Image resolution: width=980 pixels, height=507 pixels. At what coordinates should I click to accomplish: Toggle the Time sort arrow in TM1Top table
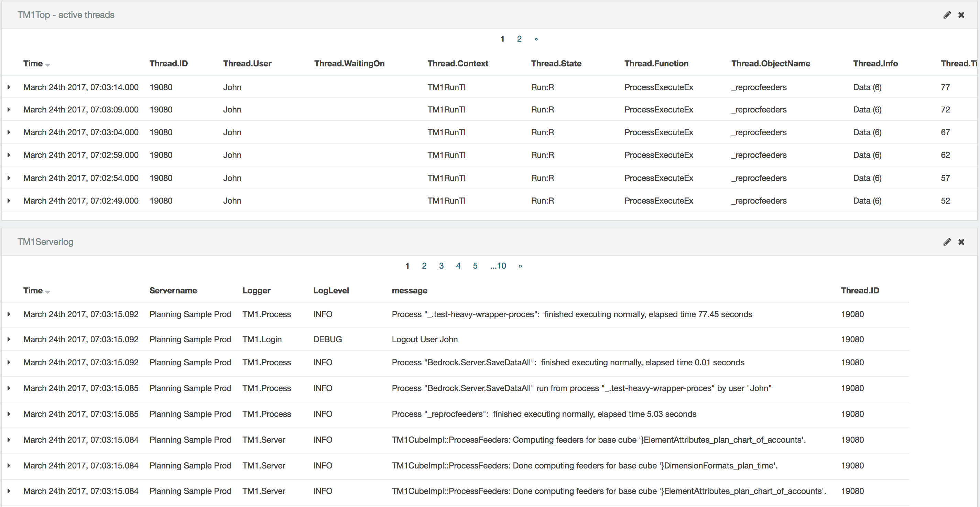[47, 65]
